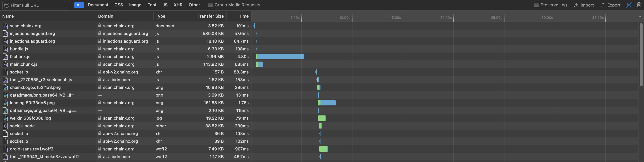
Task: Sort by Transfer Size column header
Action: [210, 16]
